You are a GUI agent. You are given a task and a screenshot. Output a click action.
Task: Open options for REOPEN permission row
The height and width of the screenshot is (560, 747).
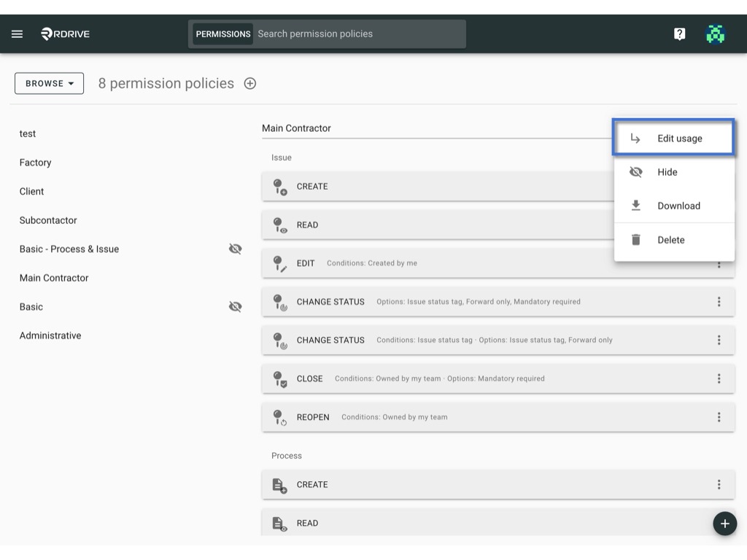[x=719, y=417]
